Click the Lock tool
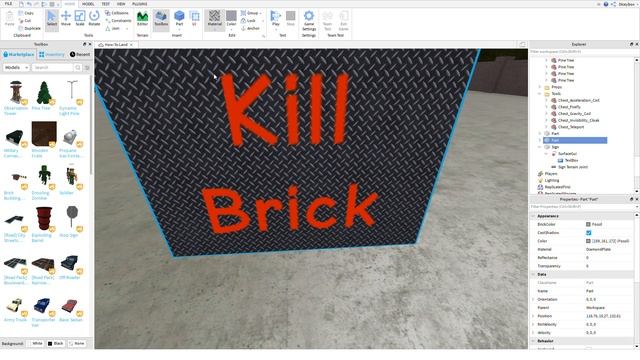The image size is (640, 360). click(x=248, y=20)
